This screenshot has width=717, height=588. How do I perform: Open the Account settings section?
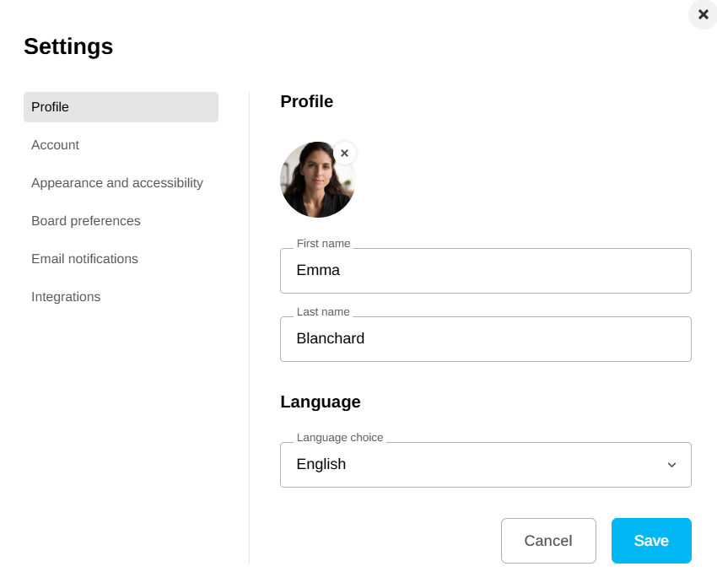point(56,145)
